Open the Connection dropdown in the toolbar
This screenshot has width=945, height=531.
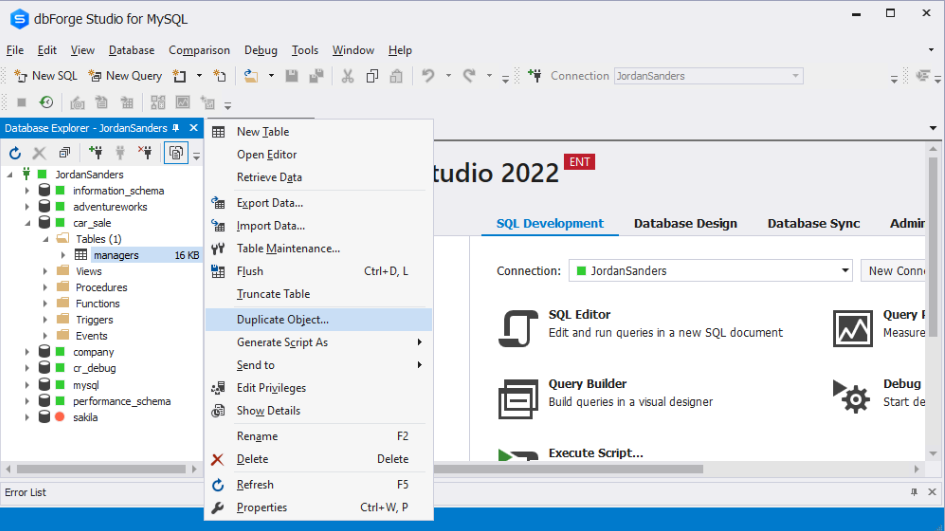pyautogui.click(x=795, y=76)
